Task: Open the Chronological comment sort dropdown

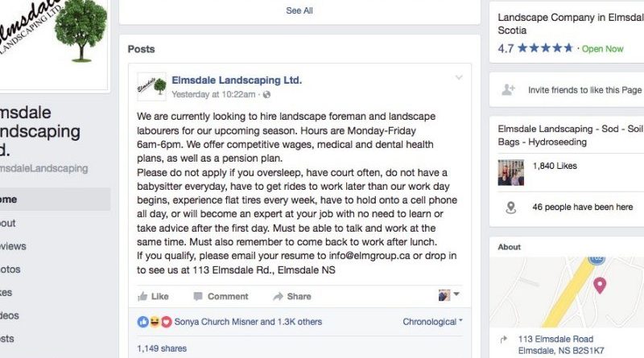Action: [x=432, y=322]
